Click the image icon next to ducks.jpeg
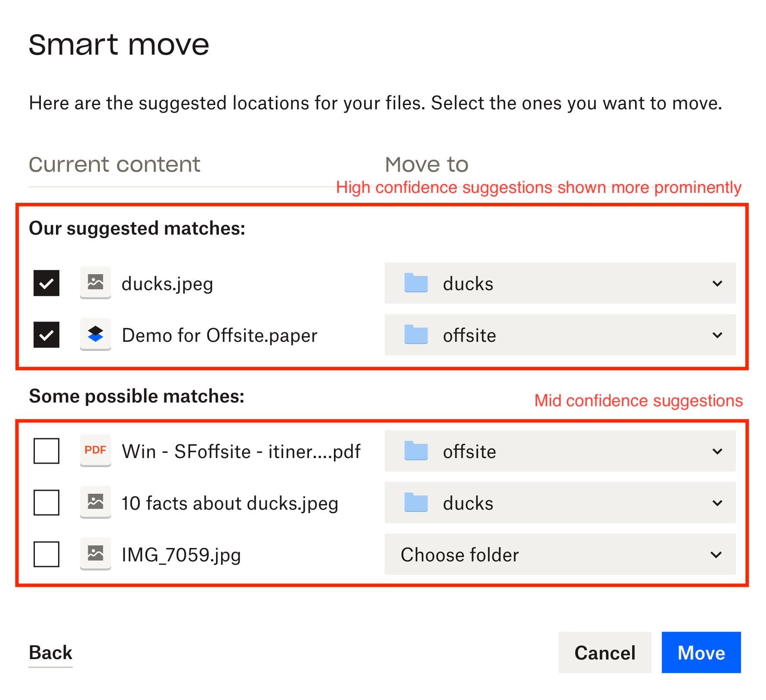The height and width of the screenshot is (700, 766). pos(95,283)
